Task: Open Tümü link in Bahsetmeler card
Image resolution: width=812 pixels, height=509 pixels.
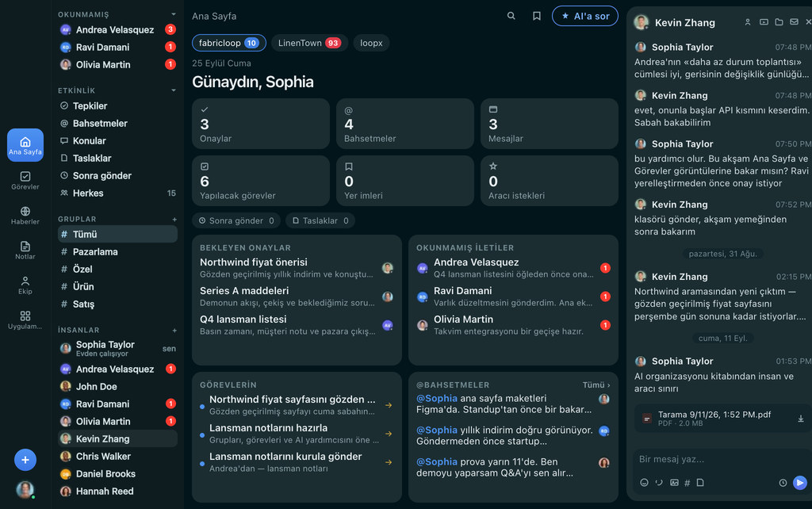Action: tap(596, 385)
